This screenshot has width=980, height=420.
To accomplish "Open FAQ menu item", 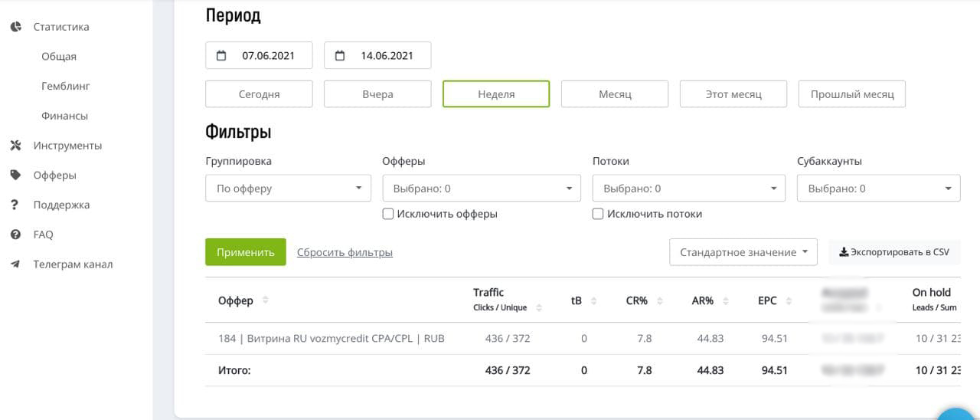I will point(43,235).
